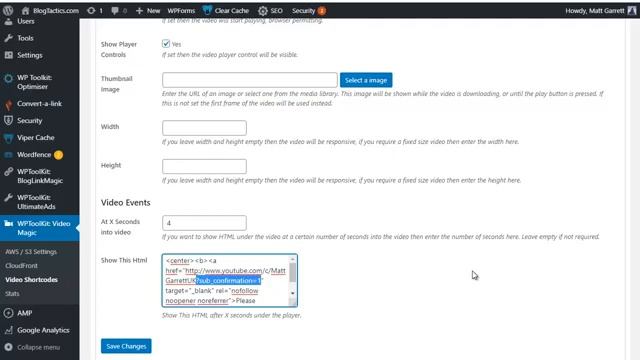Open the Security admin bar item

click(x=309, y=11)
